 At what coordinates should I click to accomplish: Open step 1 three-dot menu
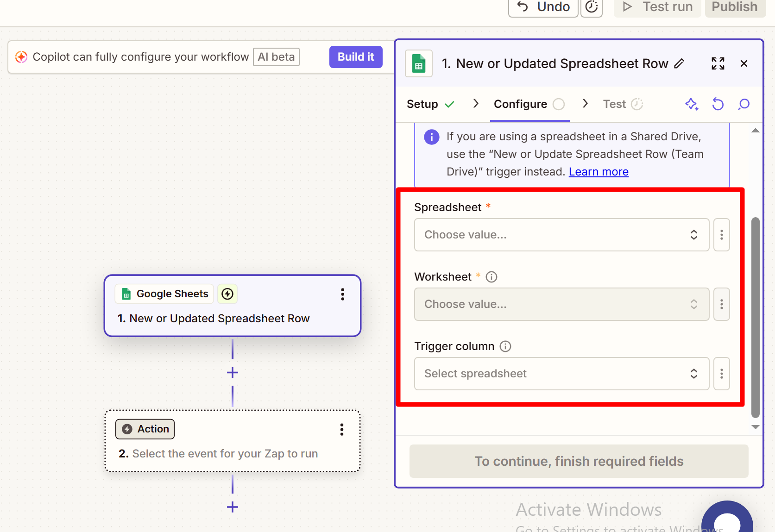coord(343,294)
